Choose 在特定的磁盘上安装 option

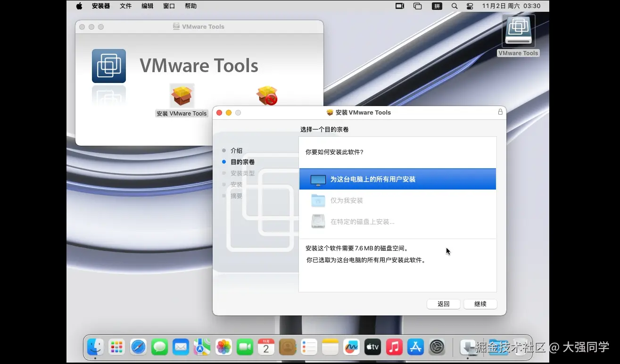(x=397, y=222)
